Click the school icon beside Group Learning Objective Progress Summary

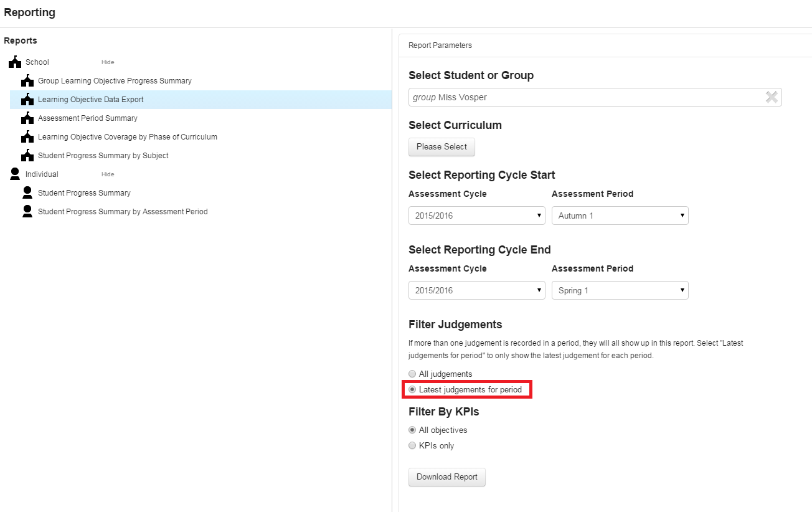pyautogui.click(x=27, y=81)
